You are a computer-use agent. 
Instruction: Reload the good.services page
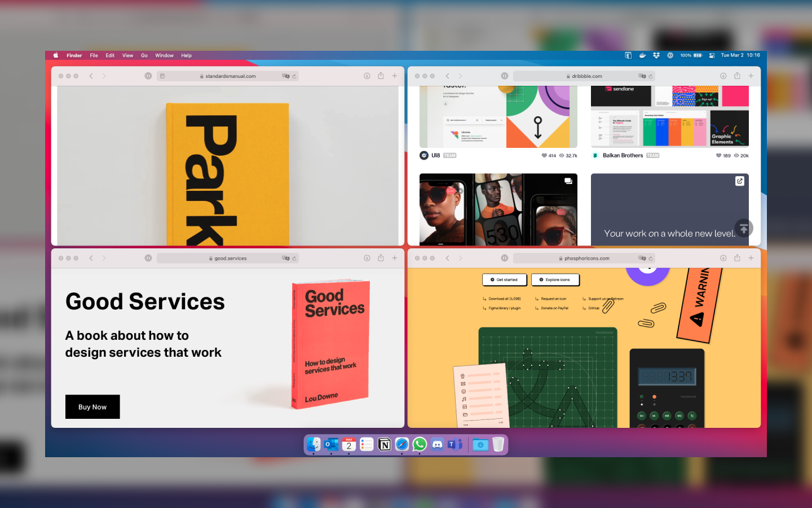[x=294, y=259]
